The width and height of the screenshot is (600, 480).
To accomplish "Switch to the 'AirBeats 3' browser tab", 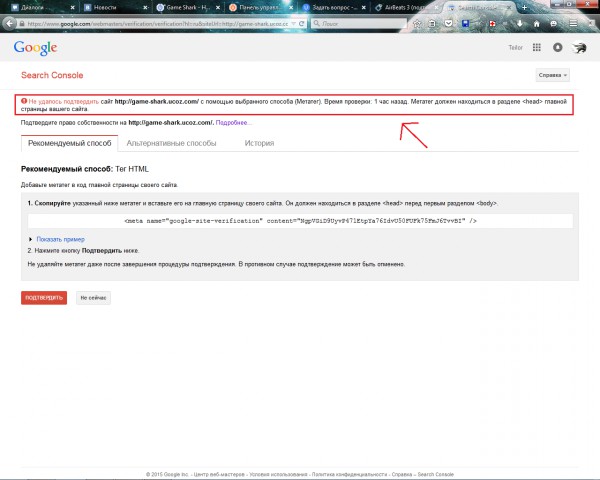I will click(x=404, y=8).
